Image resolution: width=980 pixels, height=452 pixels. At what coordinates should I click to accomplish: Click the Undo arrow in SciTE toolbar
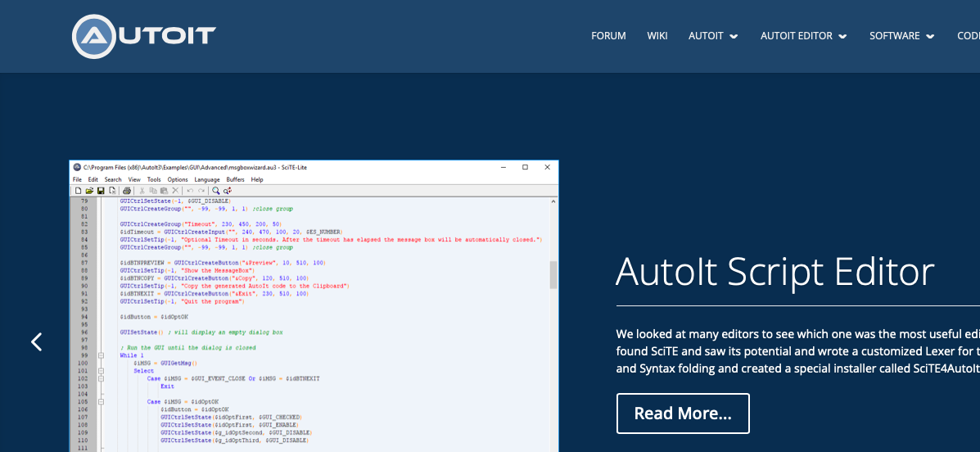click(190, 191)
